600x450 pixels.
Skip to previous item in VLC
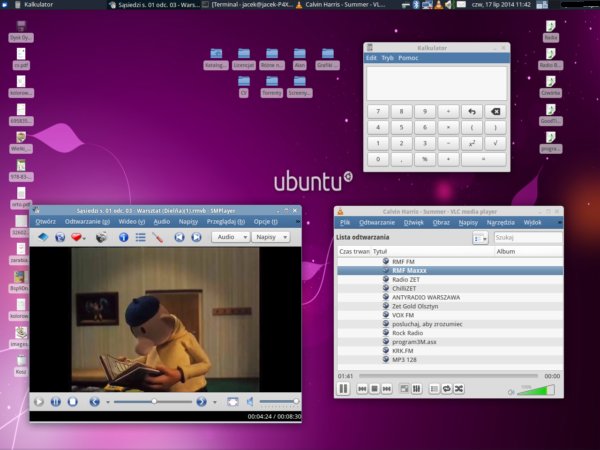(x=362, y=389)
